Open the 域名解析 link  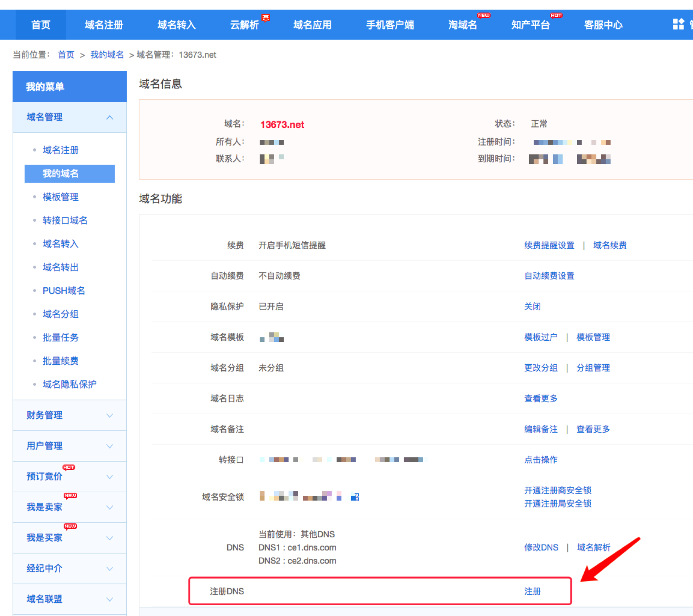[x=593, y=547]
